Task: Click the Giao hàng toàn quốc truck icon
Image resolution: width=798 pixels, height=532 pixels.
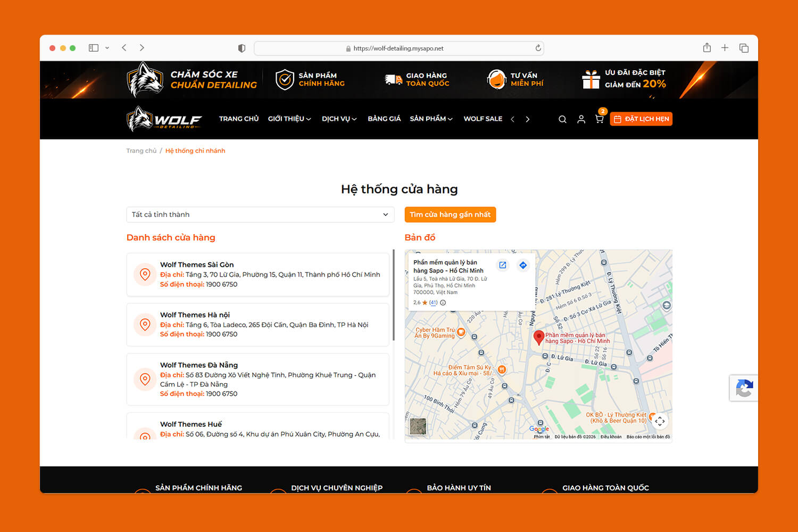Action: 394,80
